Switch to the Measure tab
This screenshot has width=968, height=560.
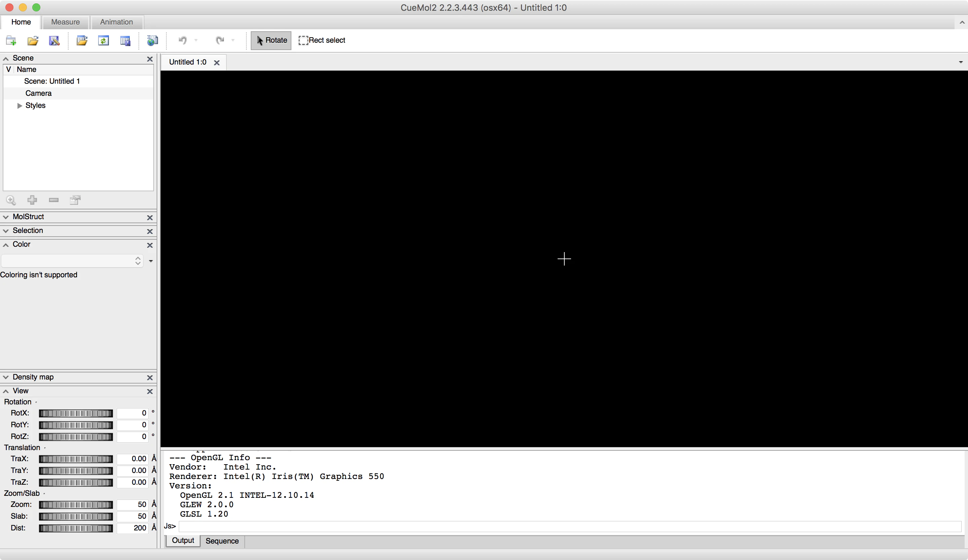coord(65,22)
